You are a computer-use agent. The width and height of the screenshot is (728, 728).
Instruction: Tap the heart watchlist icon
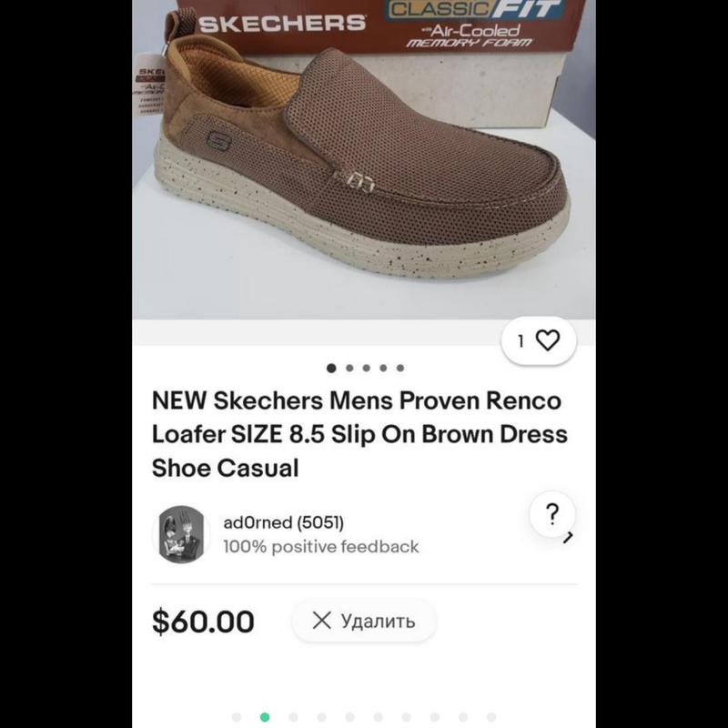tap(547, 340)
